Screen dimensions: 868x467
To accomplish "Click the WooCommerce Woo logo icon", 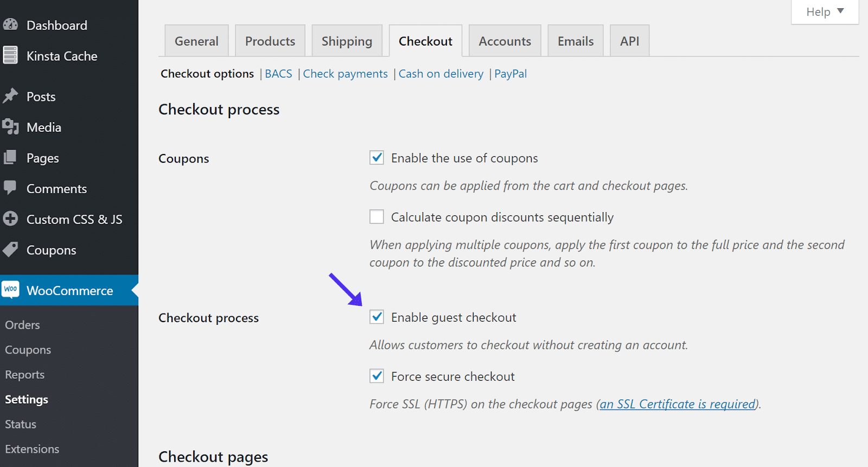I will pos(10,290).
